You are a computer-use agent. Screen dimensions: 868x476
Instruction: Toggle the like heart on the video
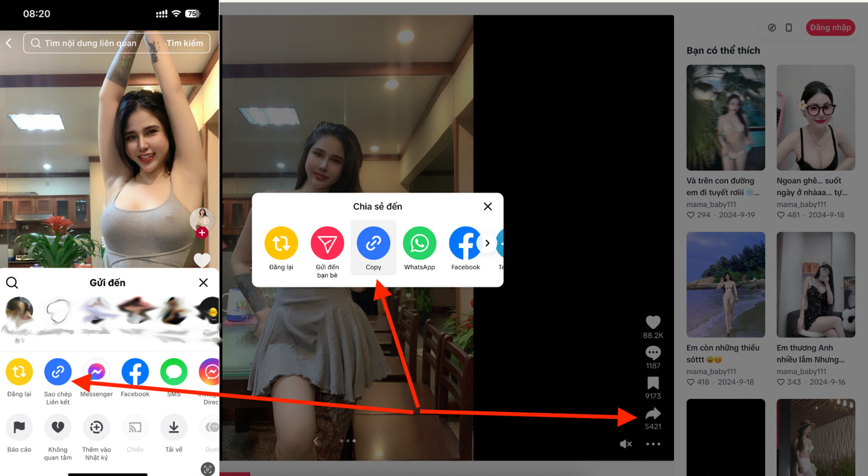(x=653, y=322)
